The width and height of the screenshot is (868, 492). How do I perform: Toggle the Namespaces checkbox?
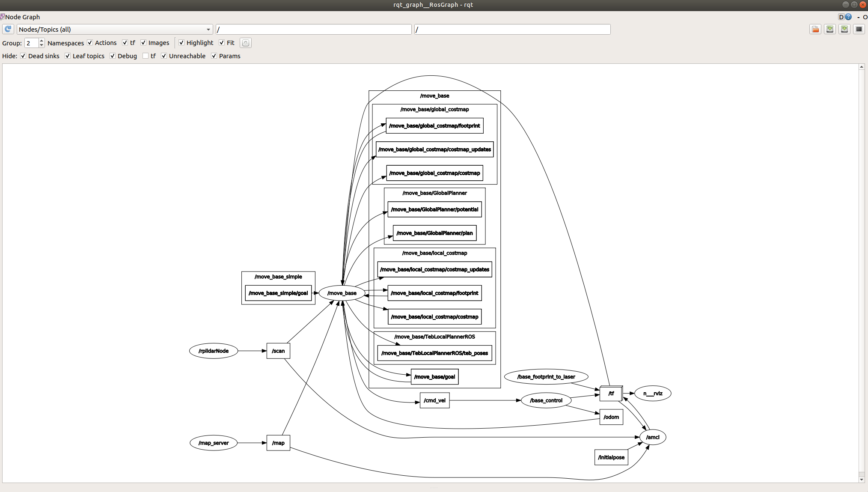point(88,42)
